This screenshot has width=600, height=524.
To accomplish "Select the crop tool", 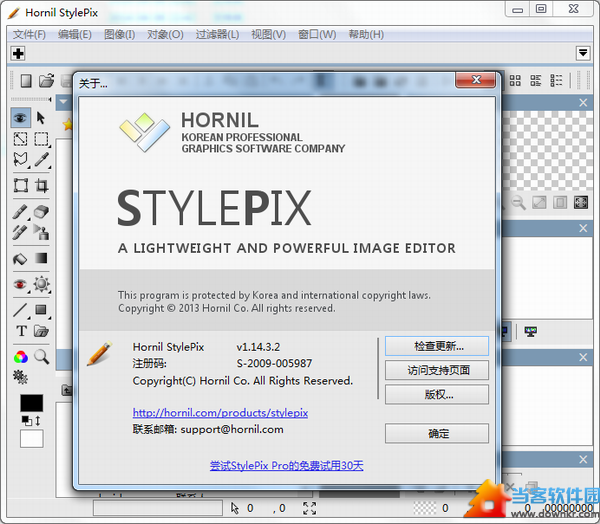I will pyautogui.click(x=41, y=186).
